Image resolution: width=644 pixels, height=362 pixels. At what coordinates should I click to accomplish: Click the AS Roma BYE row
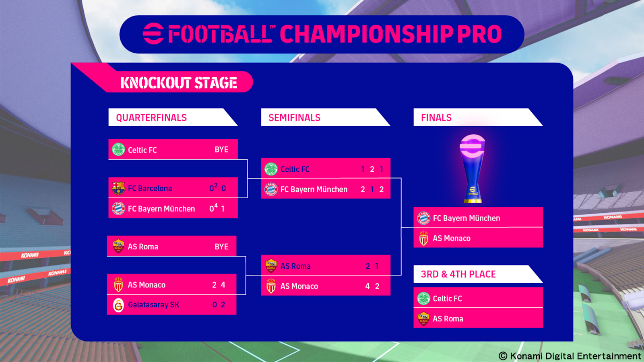172,246
